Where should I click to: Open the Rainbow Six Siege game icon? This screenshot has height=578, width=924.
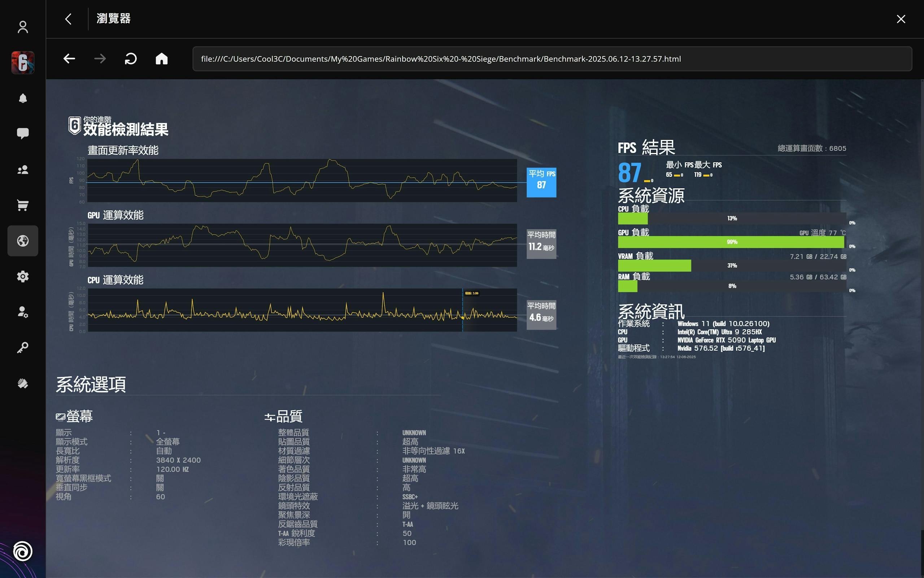click(x=23, y=62)
